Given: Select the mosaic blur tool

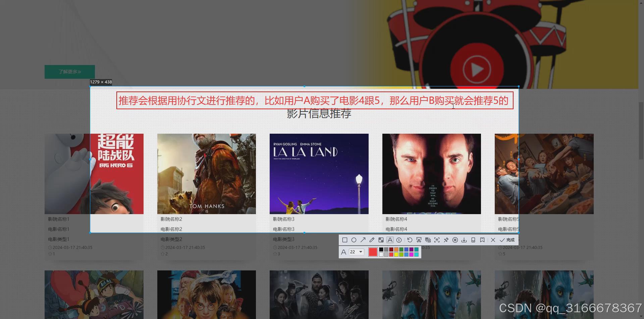Looking at the screenshot, I should point(381,240).
